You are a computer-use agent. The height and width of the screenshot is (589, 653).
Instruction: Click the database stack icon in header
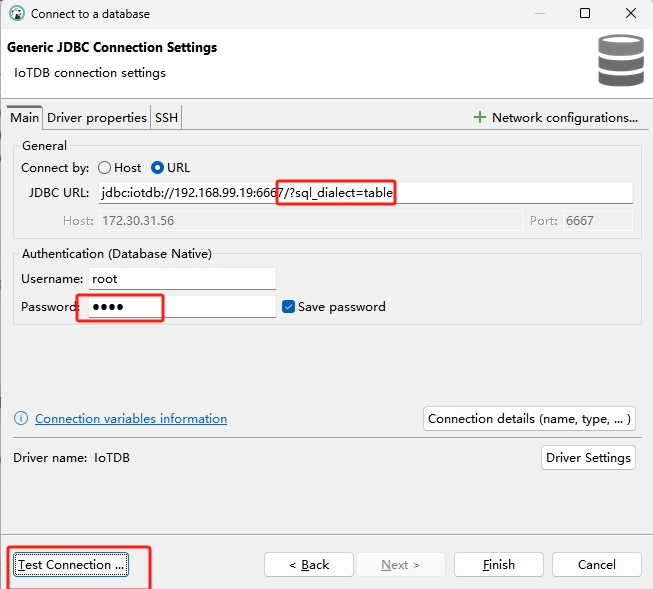point(620,60)
